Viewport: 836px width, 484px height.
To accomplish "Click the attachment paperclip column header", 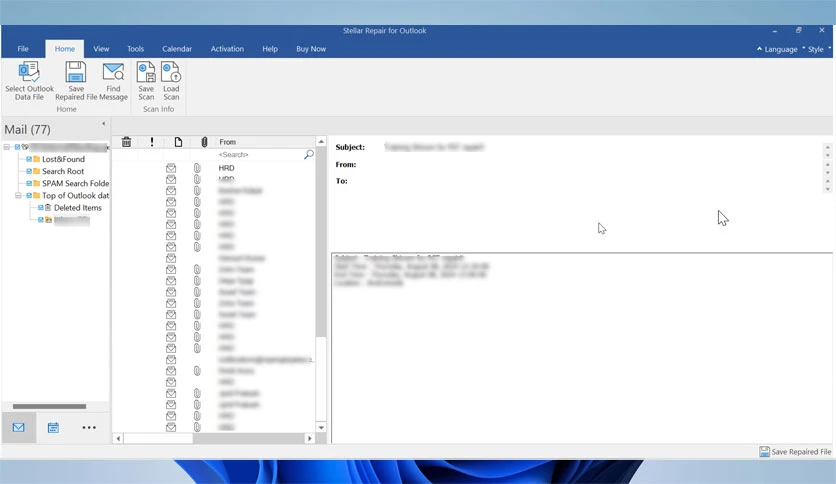I will click(x=204, y=142).
